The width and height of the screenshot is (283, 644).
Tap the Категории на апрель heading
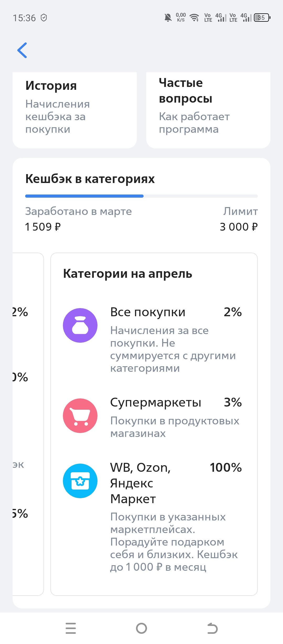click(x=128, y=274)
